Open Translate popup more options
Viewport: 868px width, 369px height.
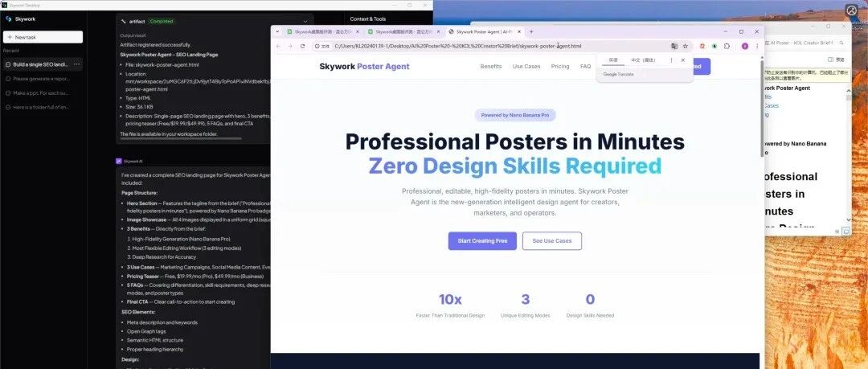pyautogui.click(x=671, y=59)
